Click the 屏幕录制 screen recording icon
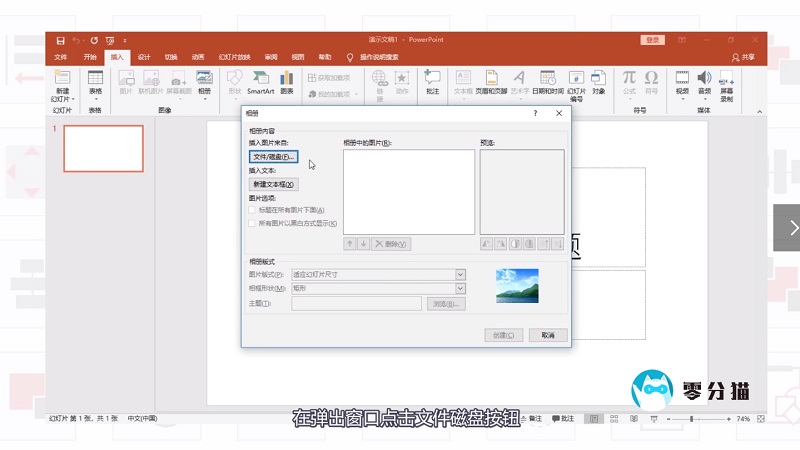Image resolution: width=800 pixels, height=450 pixels. click(727, 84)
